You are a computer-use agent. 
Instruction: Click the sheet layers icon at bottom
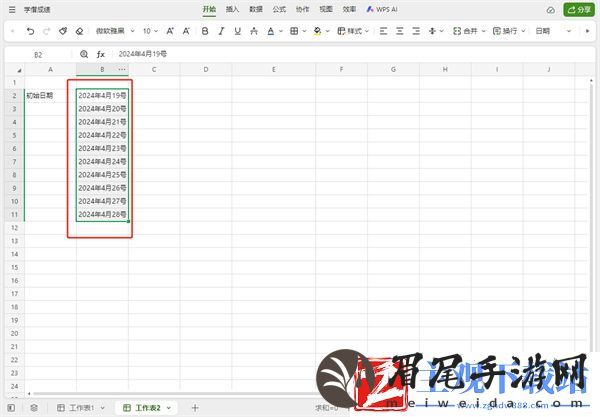point(34,408)
